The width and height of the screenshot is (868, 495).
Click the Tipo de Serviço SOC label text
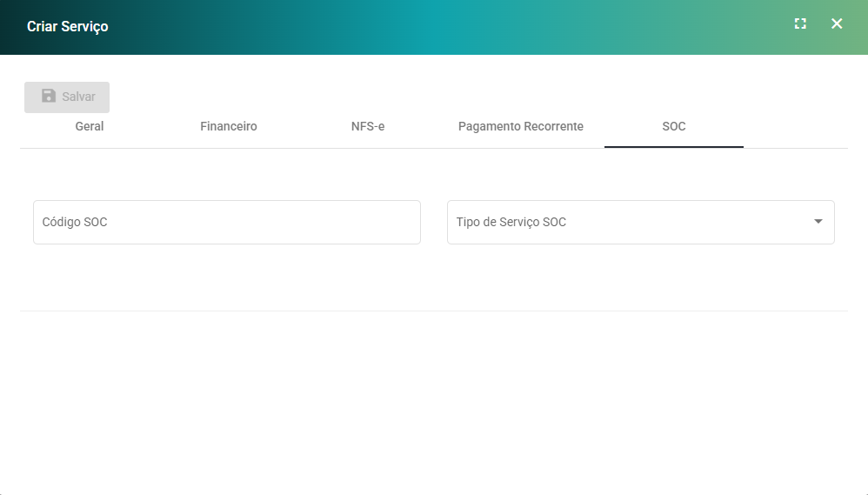pos(511,223)
